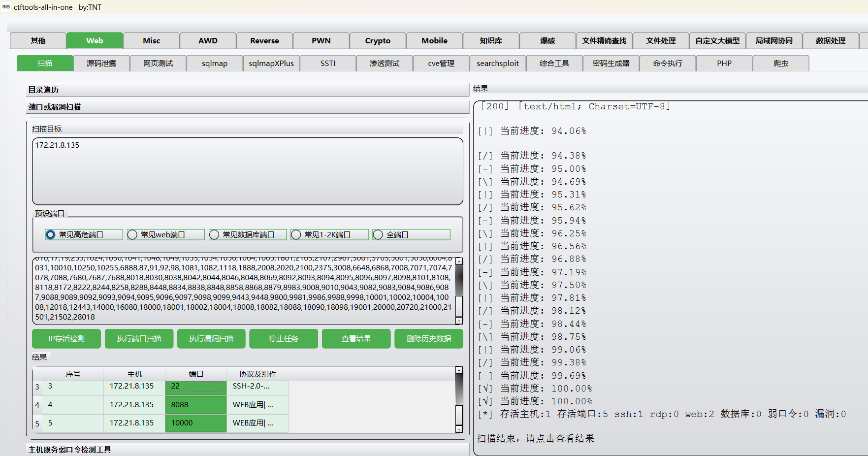The height and width of the screenshot is (456, 868).
Task: Go to the 文件处理 tab
Action: point(661,40)
